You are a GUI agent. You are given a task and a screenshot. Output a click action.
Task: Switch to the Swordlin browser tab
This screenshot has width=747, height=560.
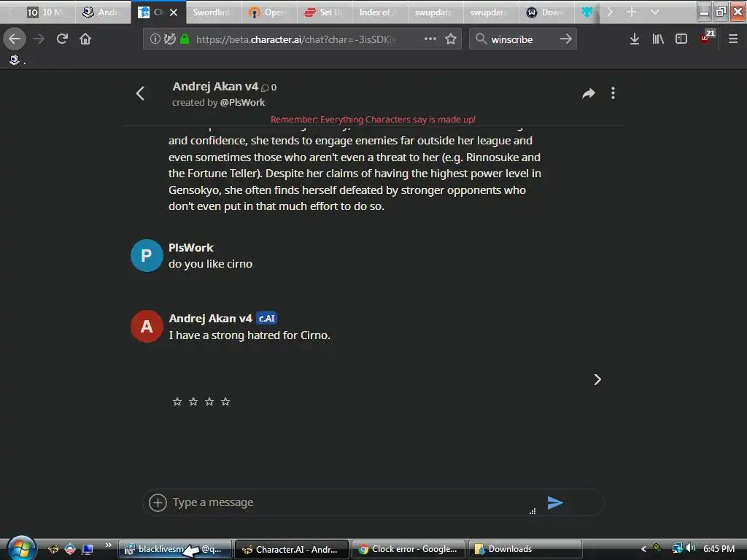pyautogui.click(x=212, y=12)
